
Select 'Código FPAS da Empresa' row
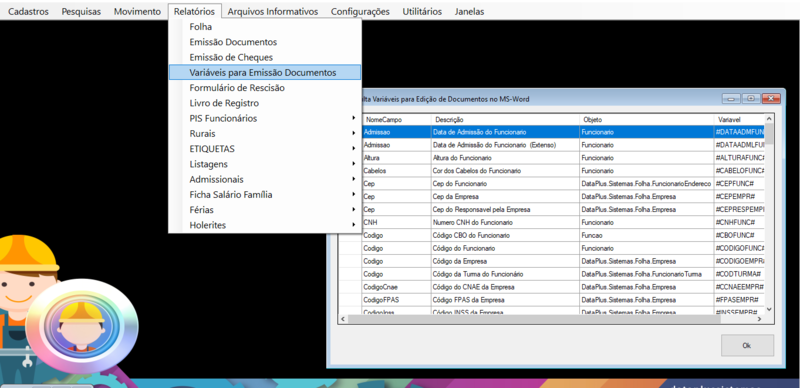552,300
